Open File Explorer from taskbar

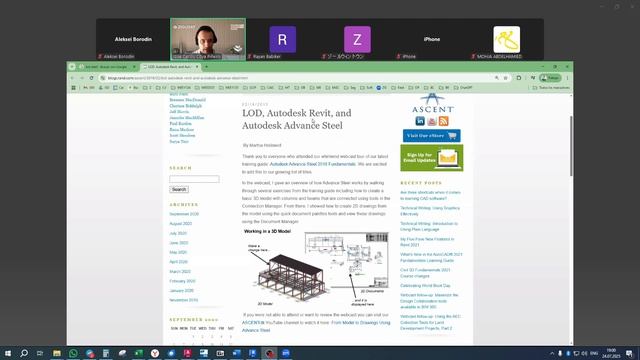57,353
